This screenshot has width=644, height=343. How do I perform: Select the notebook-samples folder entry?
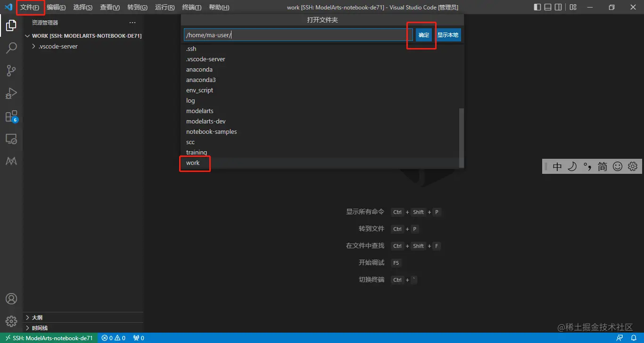coord(321,132)
